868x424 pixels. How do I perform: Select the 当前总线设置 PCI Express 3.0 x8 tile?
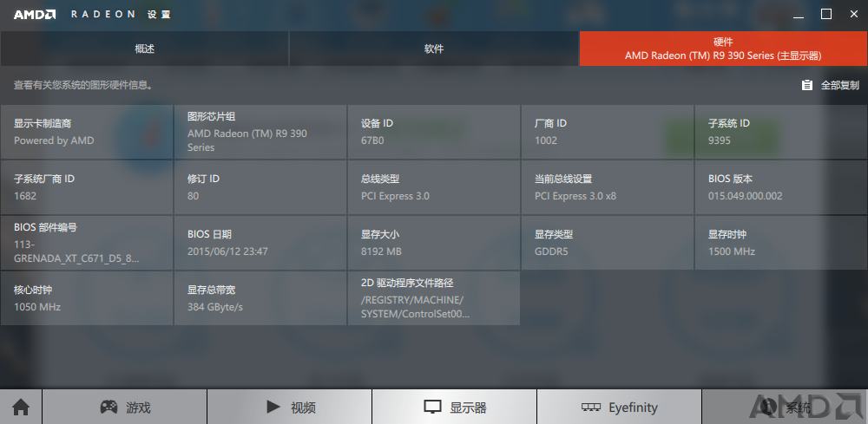[608, 186]
